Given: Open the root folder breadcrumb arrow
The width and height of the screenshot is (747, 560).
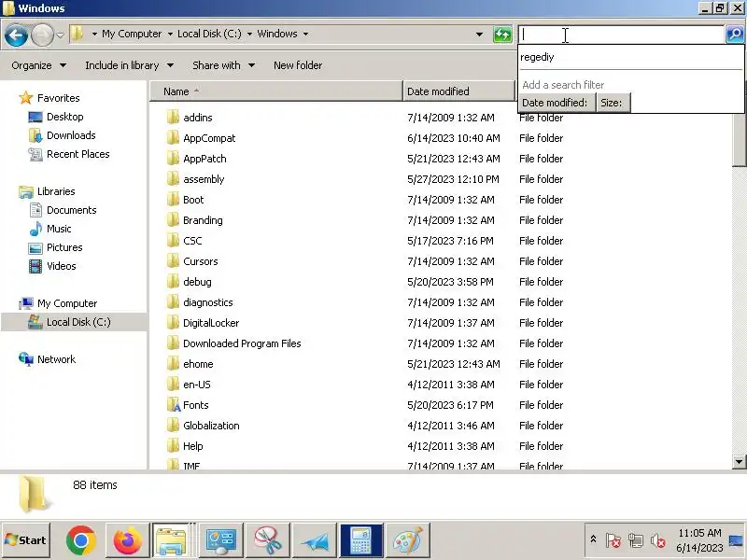Looking at the screenshot, I should coord(94,34).
